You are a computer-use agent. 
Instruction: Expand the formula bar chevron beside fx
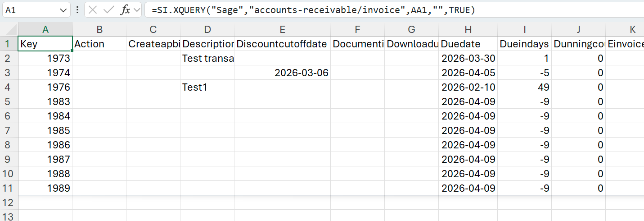click(136, 10)
